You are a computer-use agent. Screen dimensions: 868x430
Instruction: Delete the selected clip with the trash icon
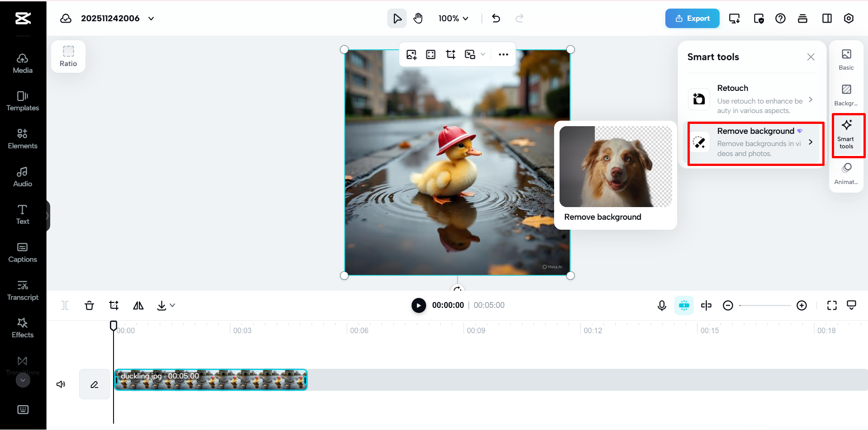coord(89,305)
